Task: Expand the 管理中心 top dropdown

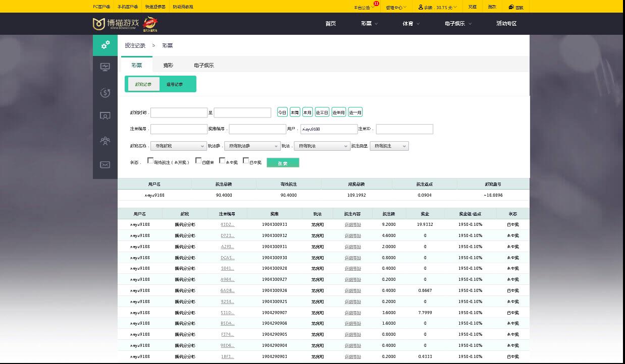Action: [x=396, y=7]
